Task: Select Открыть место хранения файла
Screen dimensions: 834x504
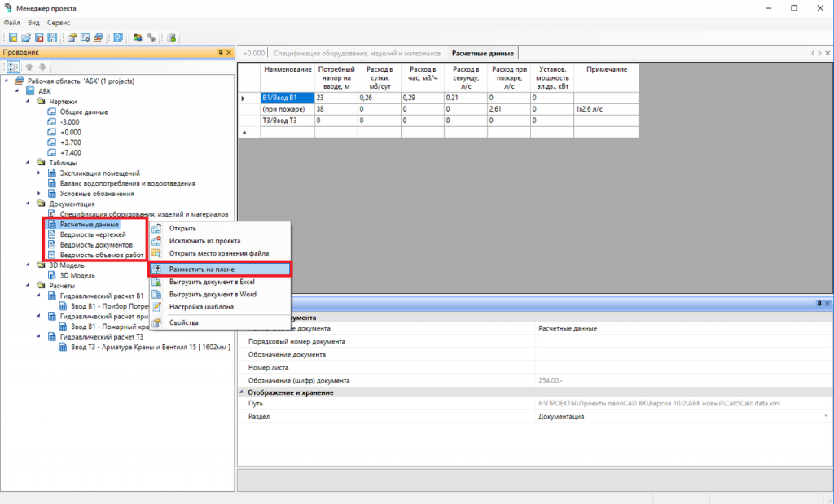Action: click(x=220, y=253)
